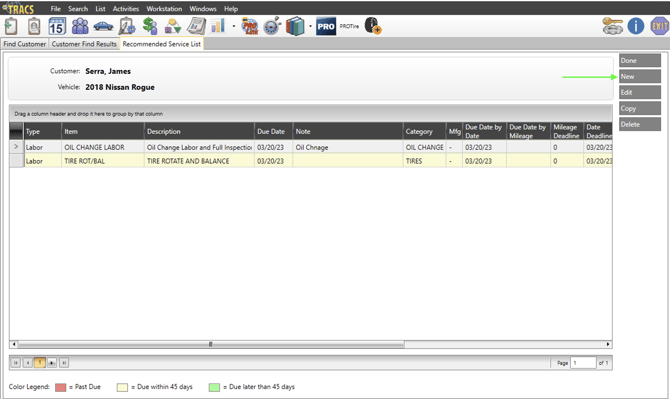The image size is (670, 399).
Task: Click the New button
Action: click(x=640, y=76)
